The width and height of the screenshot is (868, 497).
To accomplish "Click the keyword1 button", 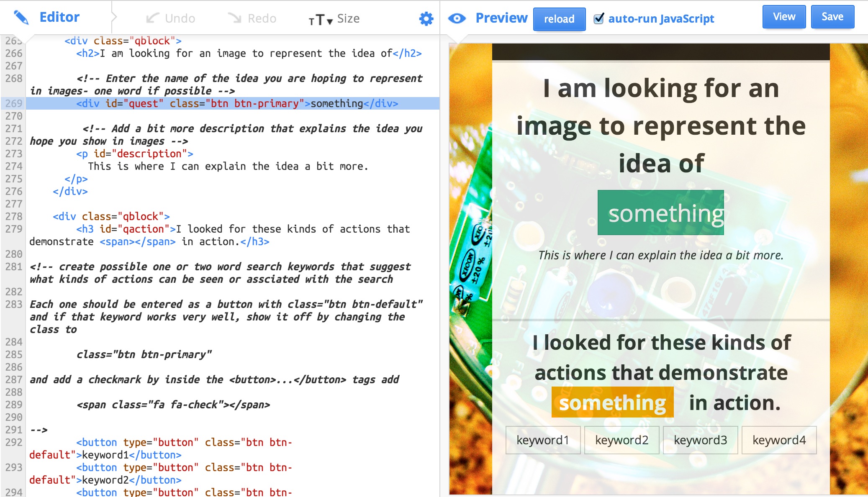I will click(543, 440).
